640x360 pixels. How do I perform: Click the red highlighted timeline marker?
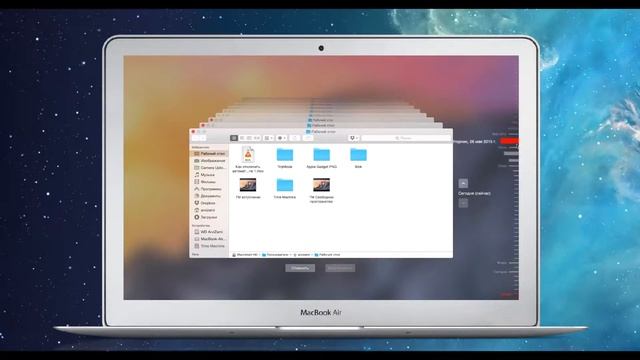tap(509, 141)
